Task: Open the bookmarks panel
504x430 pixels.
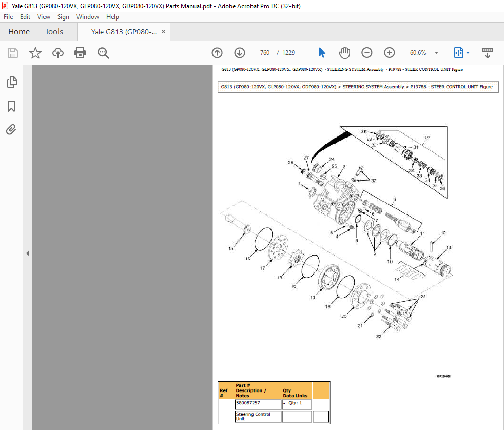Action: click(11, 106)
